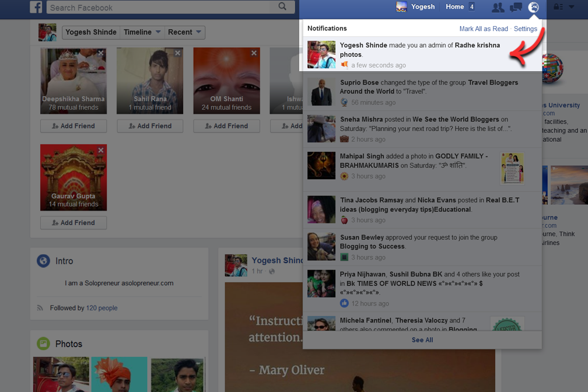Dismiss the Sahil Rana suggestion

178,53
